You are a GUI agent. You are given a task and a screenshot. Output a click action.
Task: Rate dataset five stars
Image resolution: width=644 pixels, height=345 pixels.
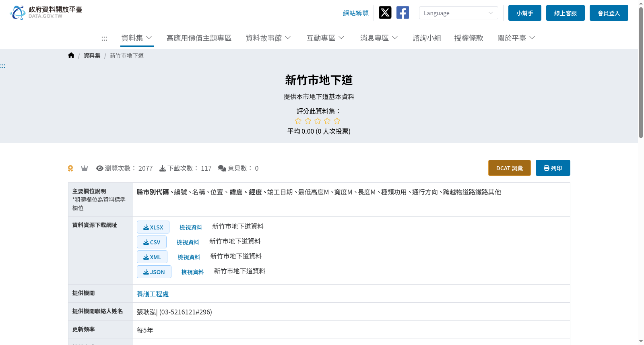point(337,121)
